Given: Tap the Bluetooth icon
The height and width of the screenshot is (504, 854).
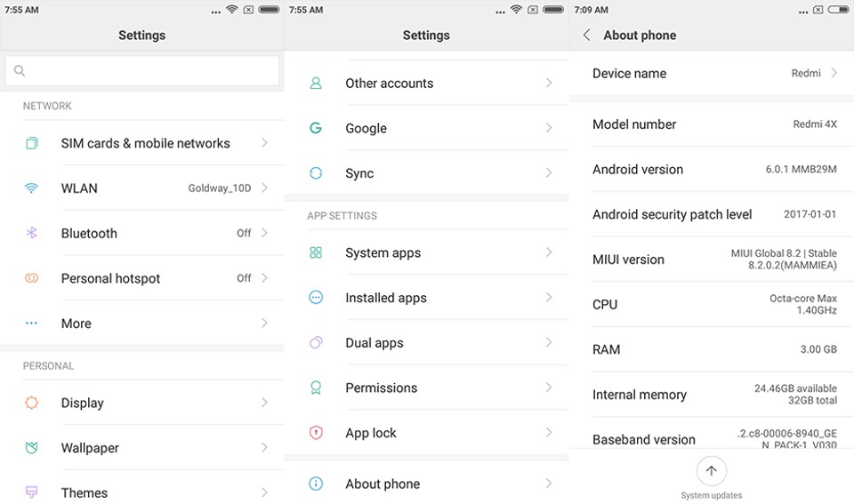Looking at the screenshot, I should [x=32, y=233].
